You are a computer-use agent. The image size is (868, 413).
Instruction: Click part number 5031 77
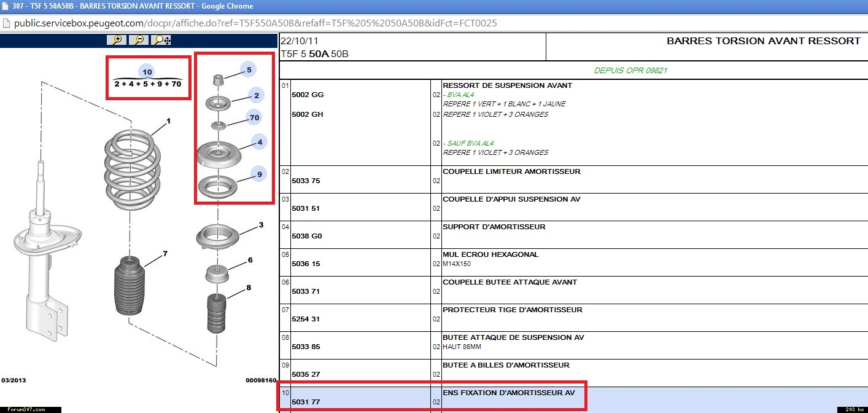pyautogui.click(x=306, y=402)
